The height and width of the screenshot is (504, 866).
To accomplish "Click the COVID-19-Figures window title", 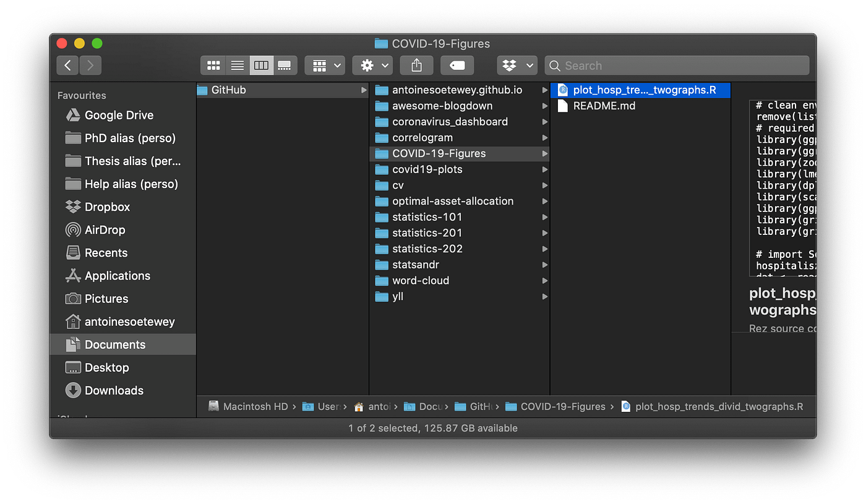I will [432, 43].
